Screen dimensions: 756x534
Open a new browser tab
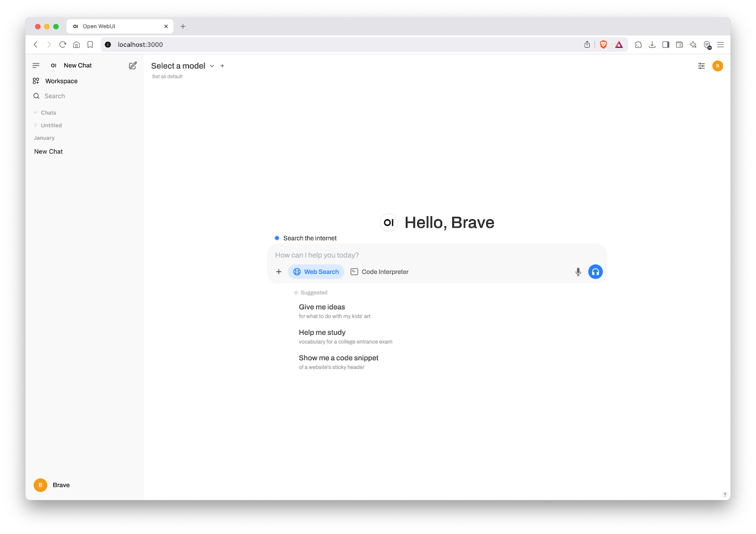183,26
